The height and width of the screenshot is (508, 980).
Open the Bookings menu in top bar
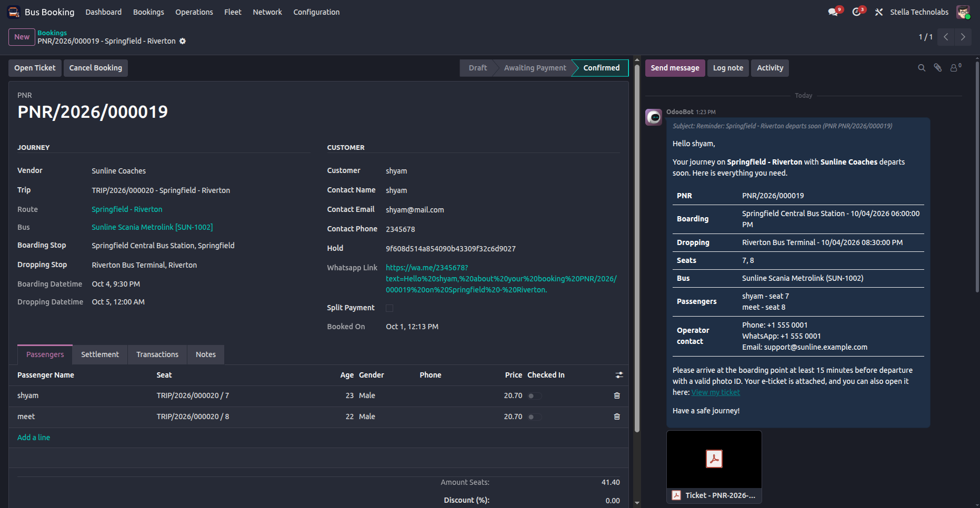148,12
